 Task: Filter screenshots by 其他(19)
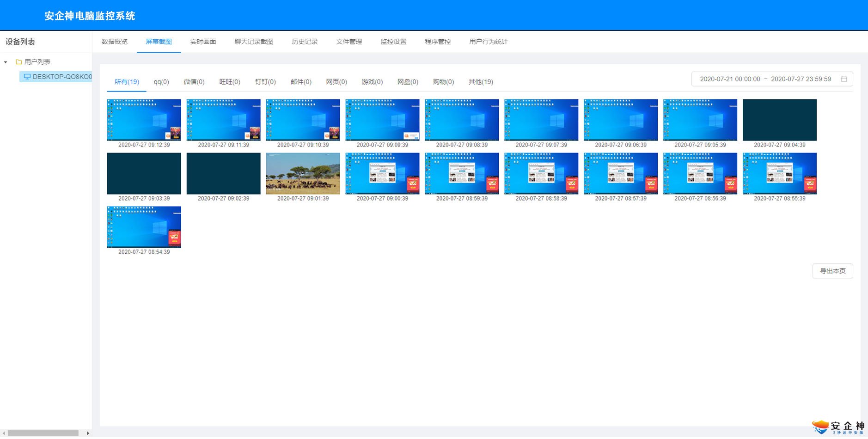tap(481, 82)
